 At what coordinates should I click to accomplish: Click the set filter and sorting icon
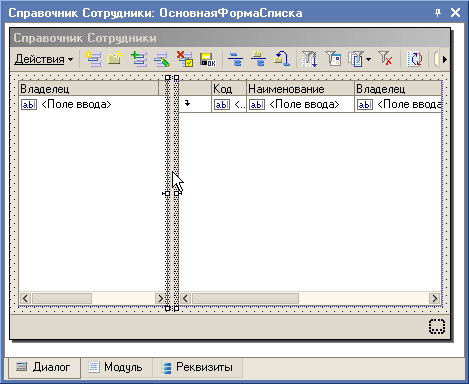click(x=309, y=59)
